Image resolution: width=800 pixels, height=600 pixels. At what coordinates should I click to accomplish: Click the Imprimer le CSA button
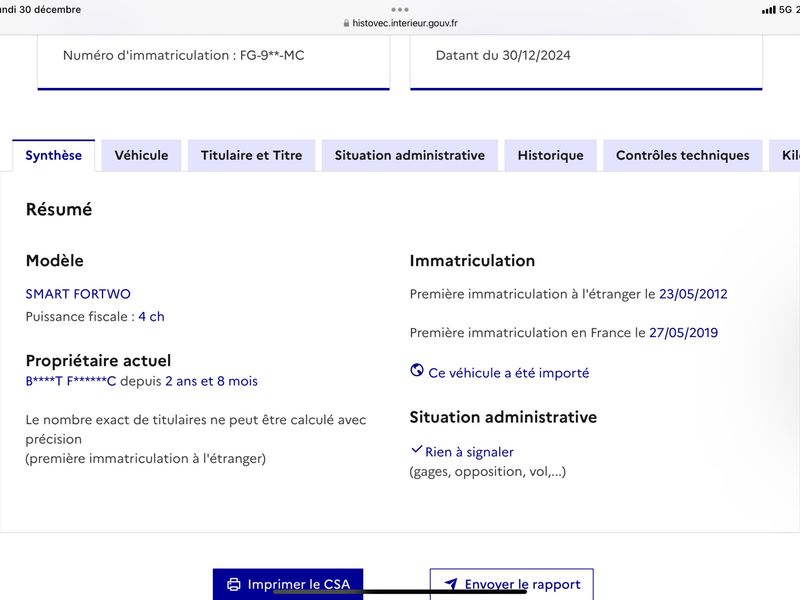tap(288, 584)
